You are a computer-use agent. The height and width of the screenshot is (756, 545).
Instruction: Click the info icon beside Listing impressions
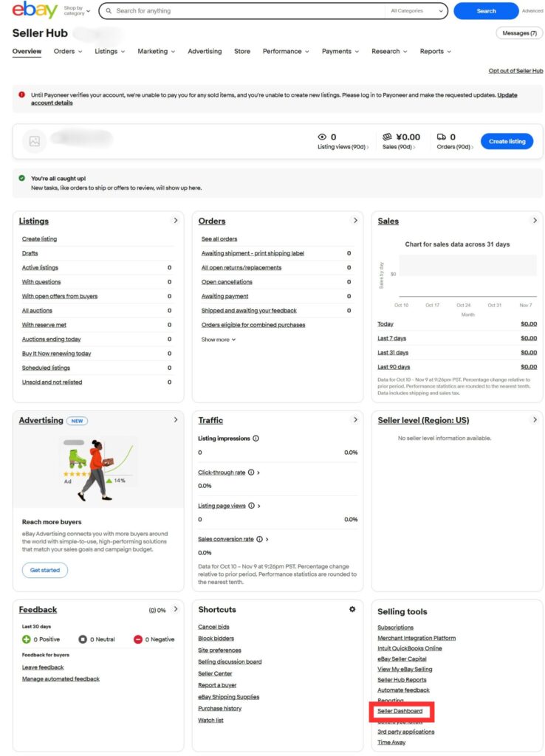click(256, 439)
